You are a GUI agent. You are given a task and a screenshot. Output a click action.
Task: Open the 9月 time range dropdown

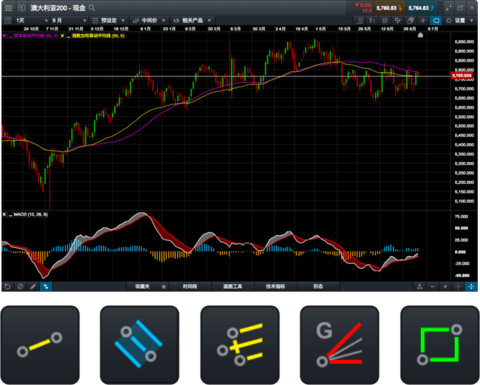[69, 21]
